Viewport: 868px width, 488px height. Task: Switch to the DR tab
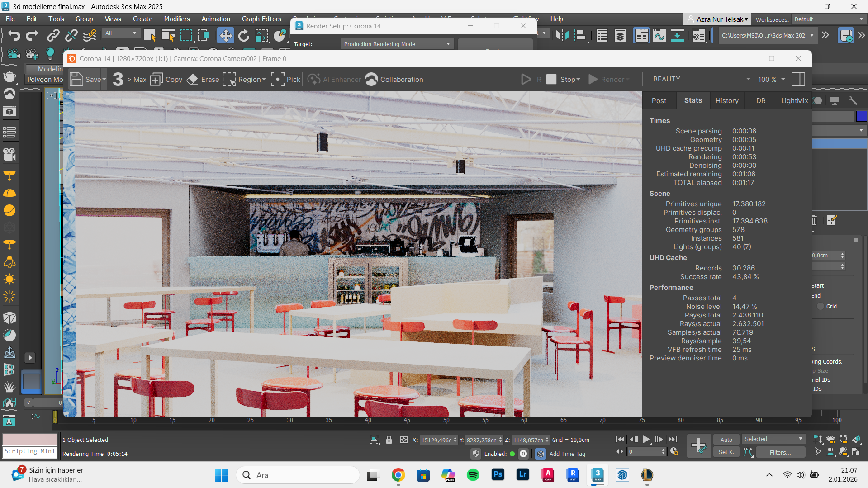(761, 101)
